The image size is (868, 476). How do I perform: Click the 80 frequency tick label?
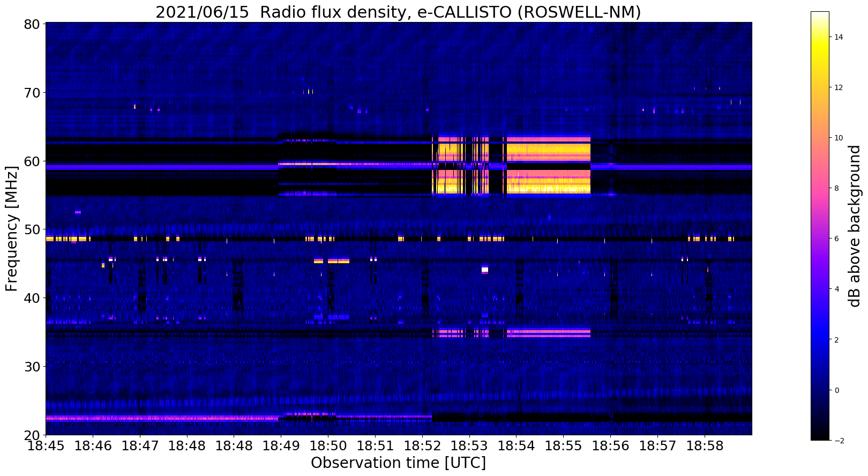[x=33, y=24]
